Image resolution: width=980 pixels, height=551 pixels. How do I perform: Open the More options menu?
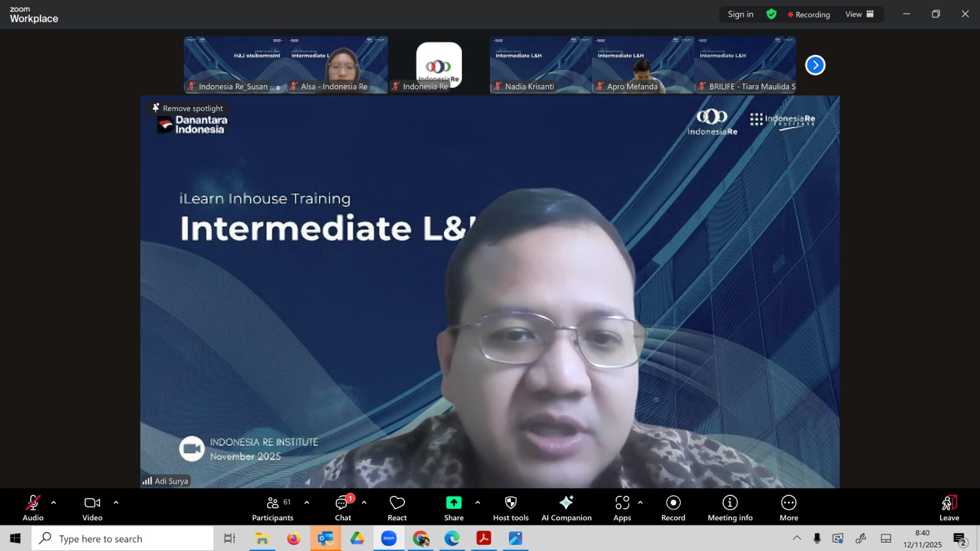[788, 508]
